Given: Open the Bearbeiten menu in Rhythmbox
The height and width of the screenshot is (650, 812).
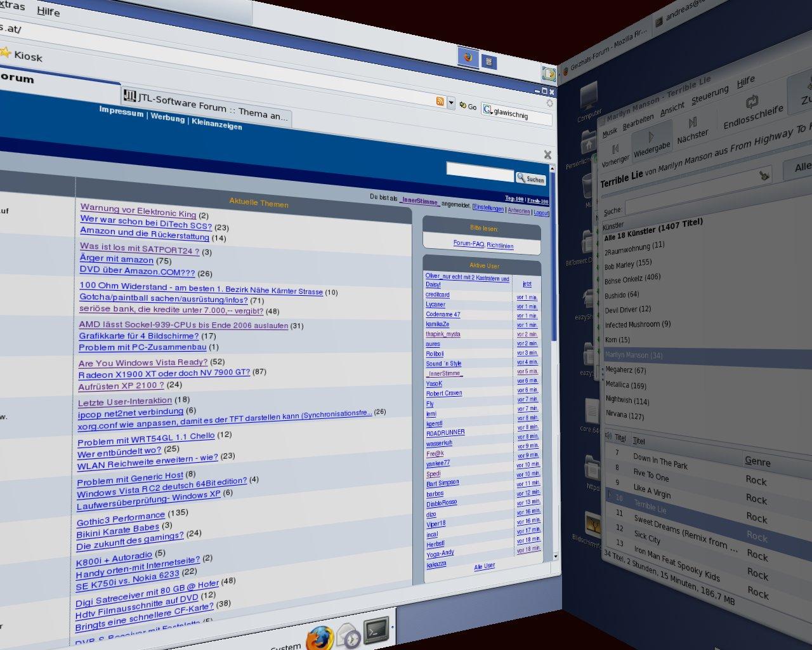Looking at the screenshot, I should point(638,121).
